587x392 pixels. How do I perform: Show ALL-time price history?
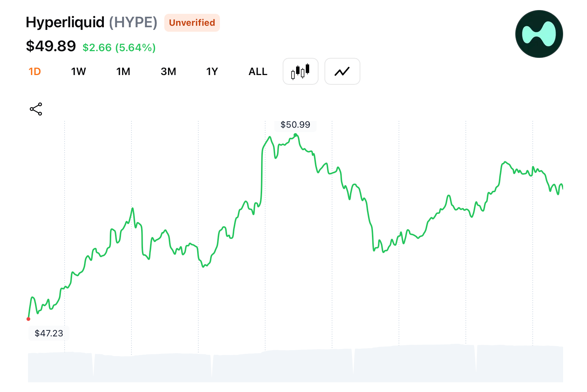click(258, 71)
